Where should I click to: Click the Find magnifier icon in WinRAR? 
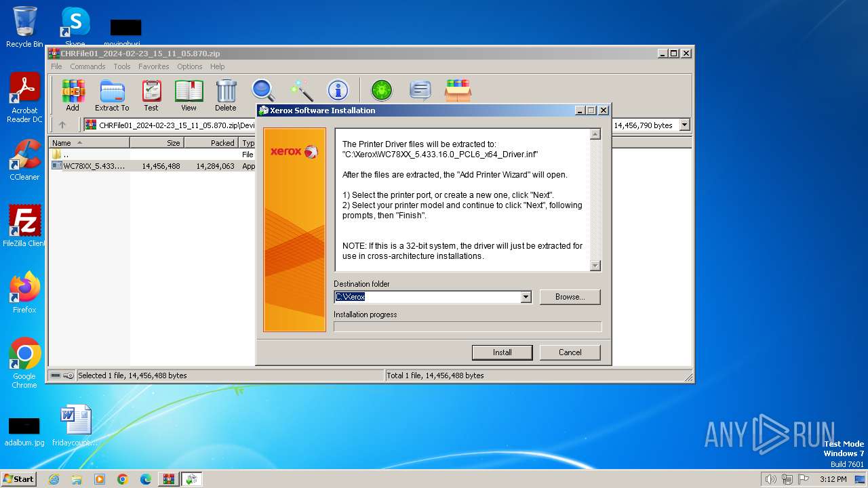(263, 90)
